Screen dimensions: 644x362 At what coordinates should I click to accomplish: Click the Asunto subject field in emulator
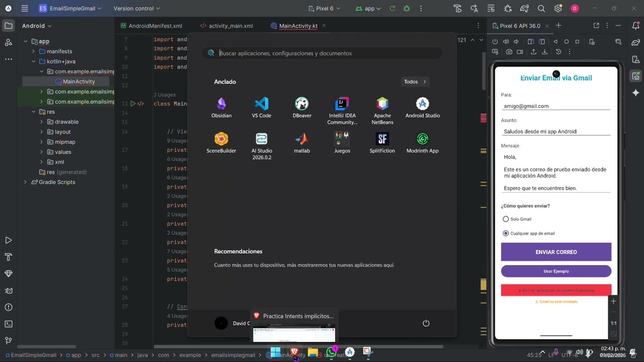(x=556, y=132)
